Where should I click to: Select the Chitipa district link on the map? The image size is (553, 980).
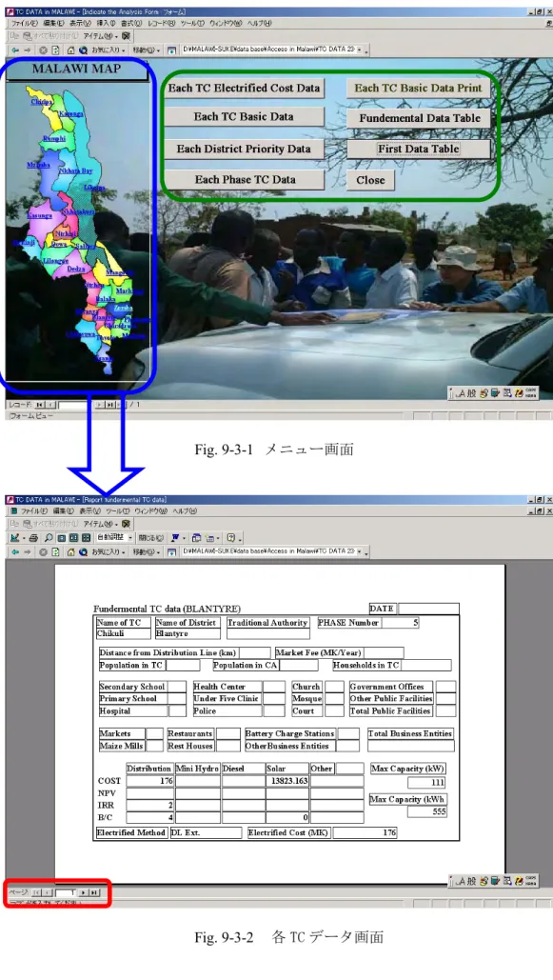point(41,102)
